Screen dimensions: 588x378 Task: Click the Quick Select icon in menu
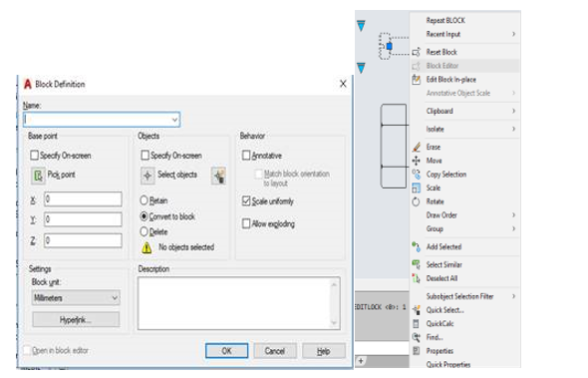point(417,310)
